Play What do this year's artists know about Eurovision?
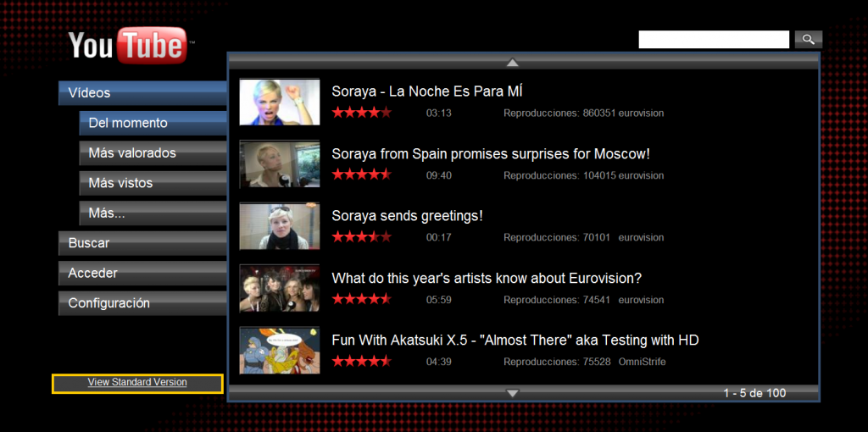This screenshot has width=868, height=432. point(487,278)
